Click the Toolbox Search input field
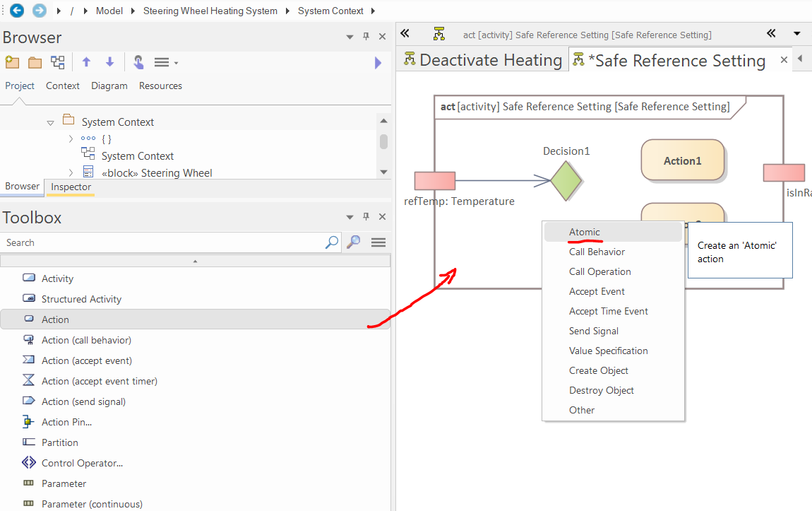Screen dimensions: 812x511 pos(162,242)
